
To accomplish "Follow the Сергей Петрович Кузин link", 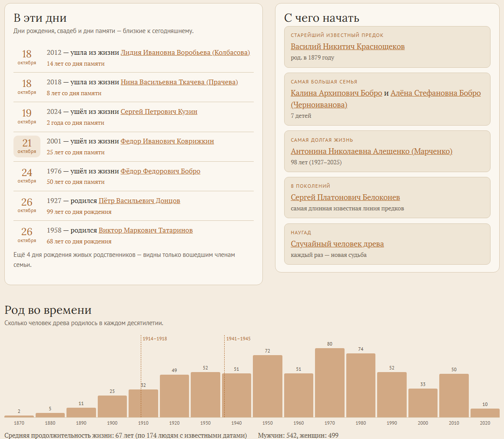I will coord(159,112).
